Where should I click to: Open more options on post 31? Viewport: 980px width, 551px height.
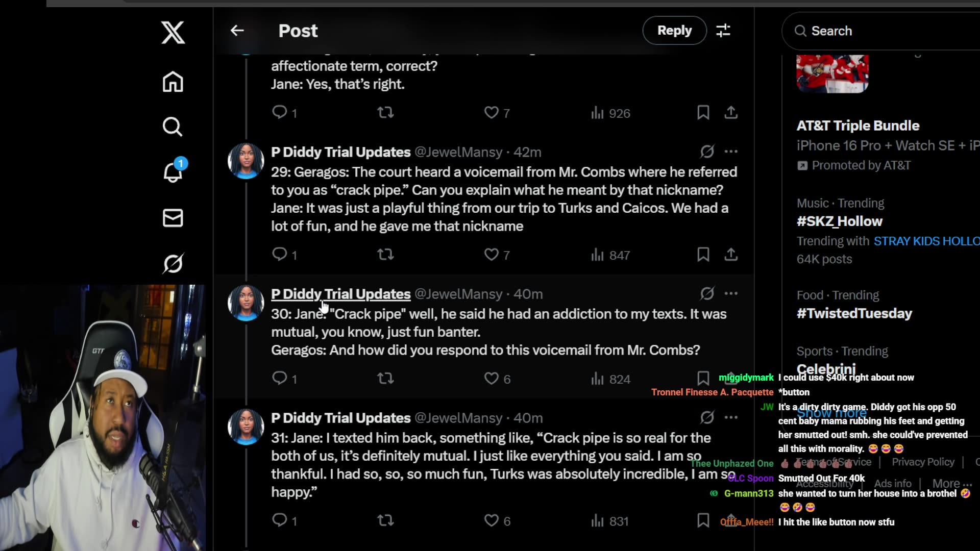(731, 417)
